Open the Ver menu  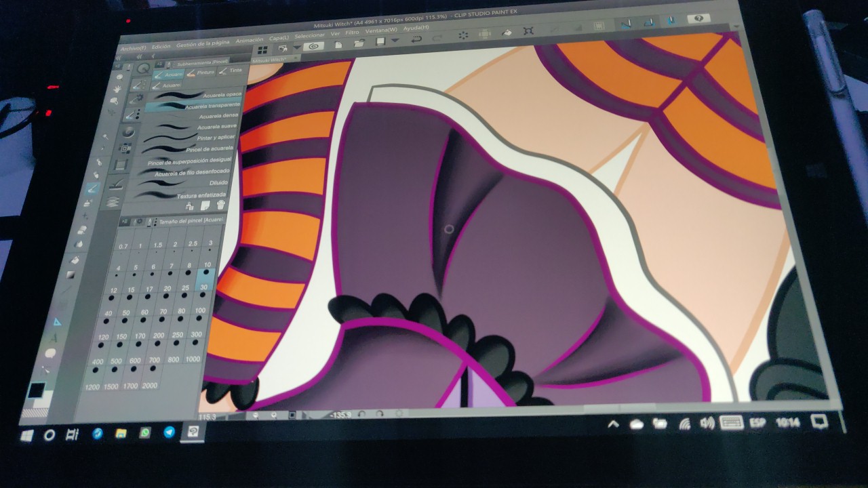coord(335,34)
